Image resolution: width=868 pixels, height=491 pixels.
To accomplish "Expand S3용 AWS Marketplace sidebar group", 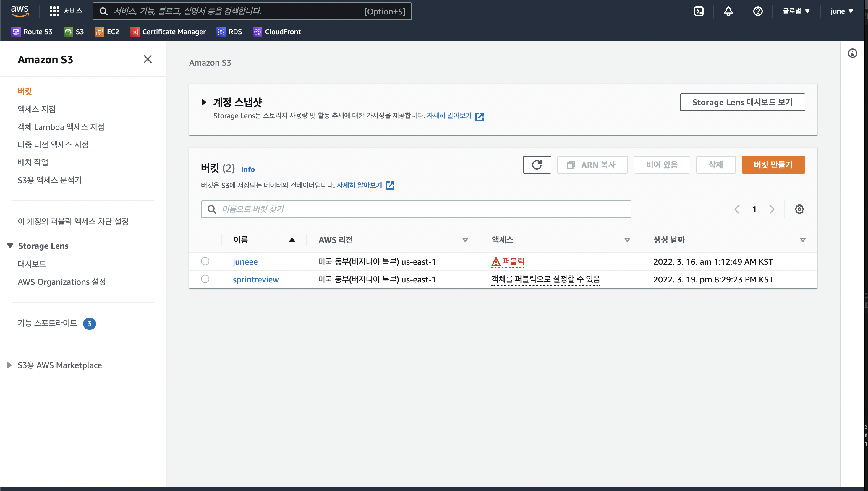I will pos(9,365).
